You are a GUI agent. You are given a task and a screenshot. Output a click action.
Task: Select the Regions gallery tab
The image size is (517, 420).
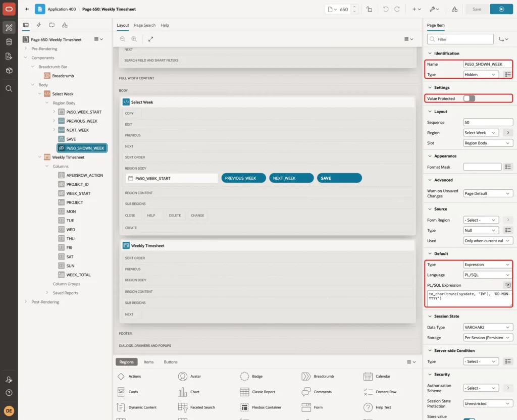(x=127, y=362)
